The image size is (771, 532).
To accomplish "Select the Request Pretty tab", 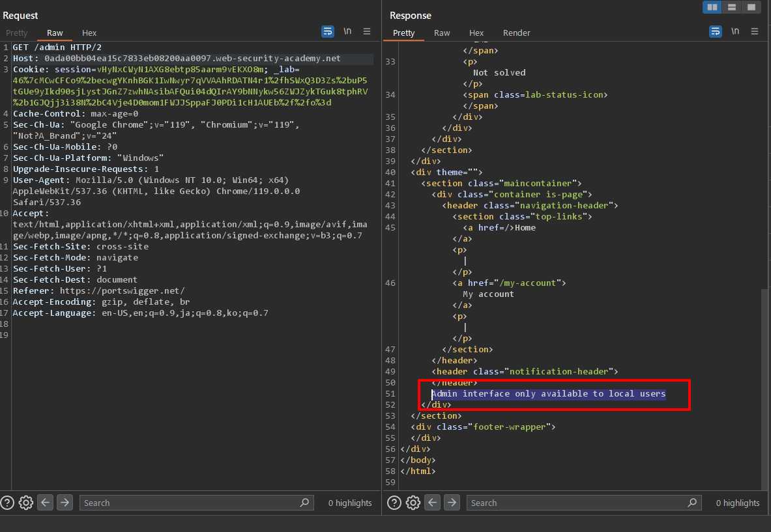I will pyautogui.click(x=17, y=33).
